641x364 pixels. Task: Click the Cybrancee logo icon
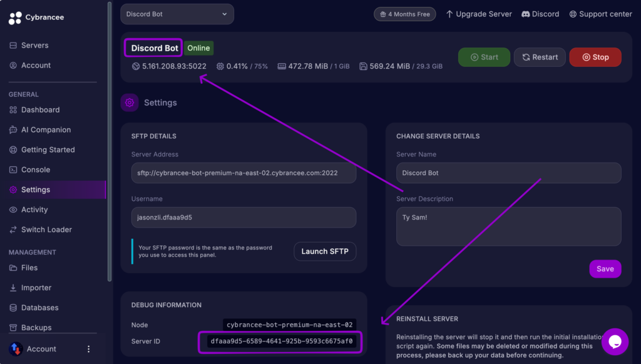point(15,18)
